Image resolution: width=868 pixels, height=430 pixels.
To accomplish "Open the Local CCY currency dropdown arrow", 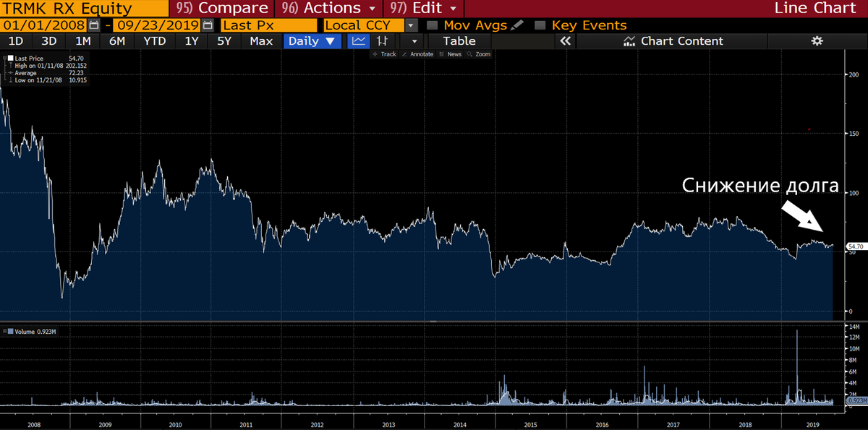I will click(x=412, y=25).
